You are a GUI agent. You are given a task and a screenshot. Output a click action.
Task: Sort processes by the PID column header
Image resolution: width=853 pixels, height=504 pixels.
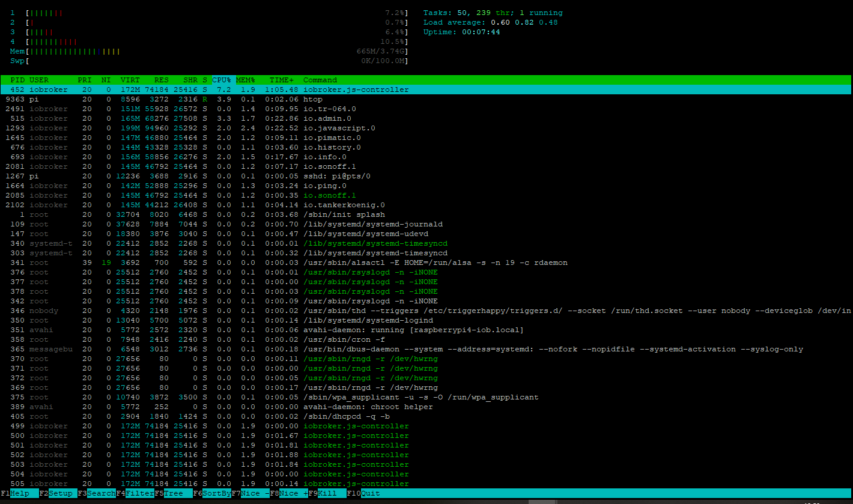click(17, 80)
